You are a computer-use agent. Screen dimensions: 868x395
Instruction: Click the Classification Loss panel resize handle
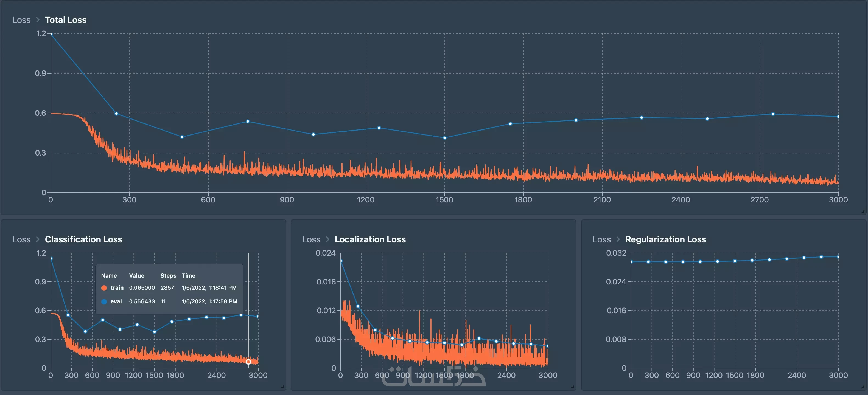(x=282, y=387)
